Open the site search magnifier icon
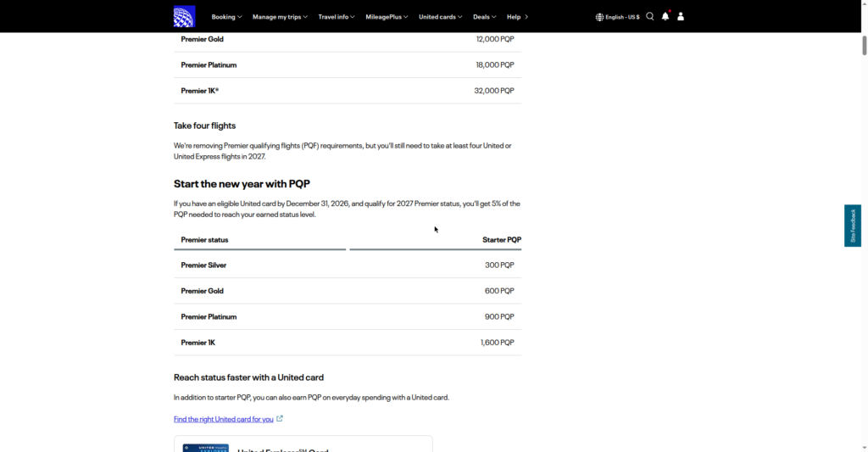This screenshot has width=868, height=452. [x=650, y=17]
